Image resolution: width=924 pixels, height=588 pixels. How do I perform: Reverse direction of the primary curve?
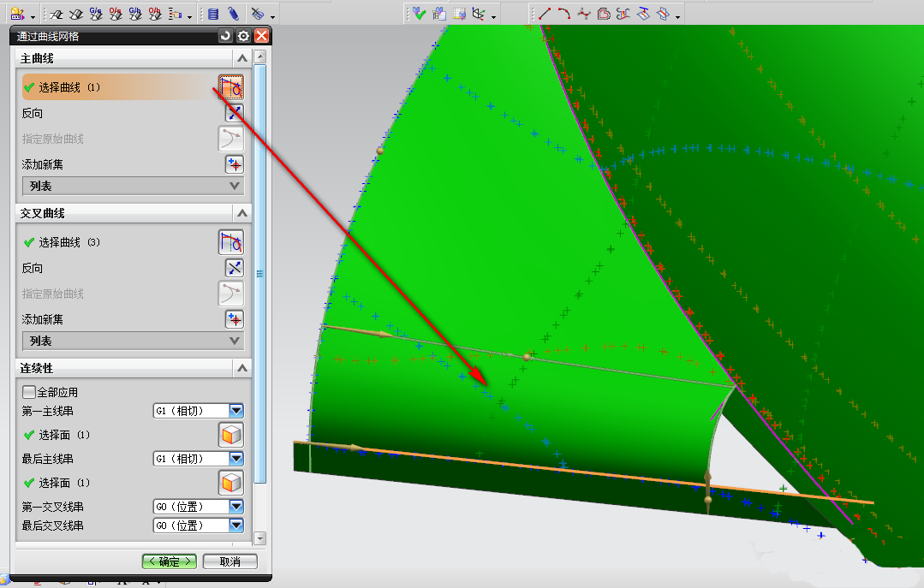click(234, 113)
